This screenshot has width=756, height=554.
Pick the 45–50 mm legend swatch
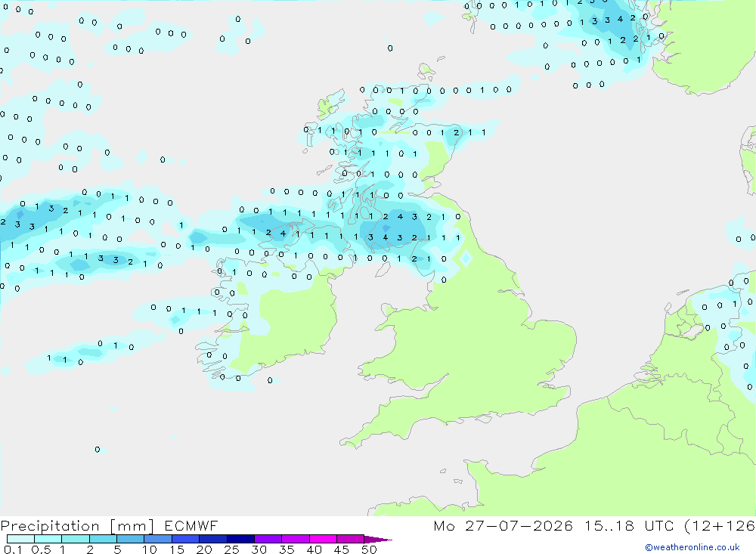(350, 539)
